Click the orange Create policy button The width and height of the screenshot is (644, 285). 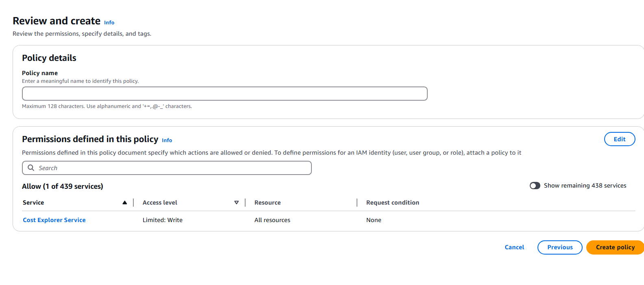tap(615, 247)
